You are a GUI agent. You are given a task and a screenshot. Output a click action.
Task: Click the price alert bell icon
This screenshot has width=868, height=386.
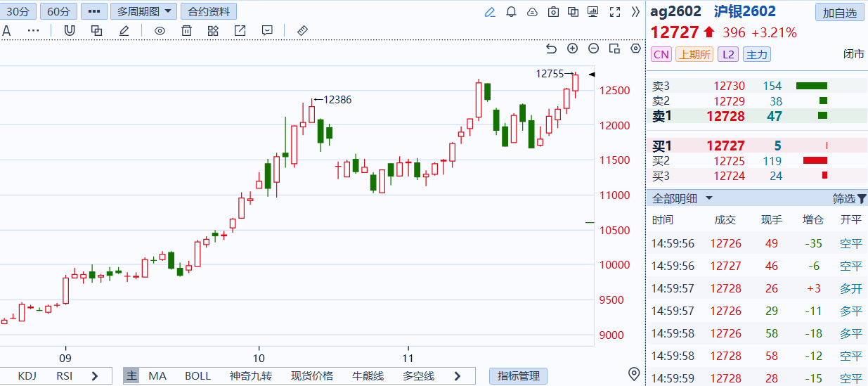click(511, 12)
